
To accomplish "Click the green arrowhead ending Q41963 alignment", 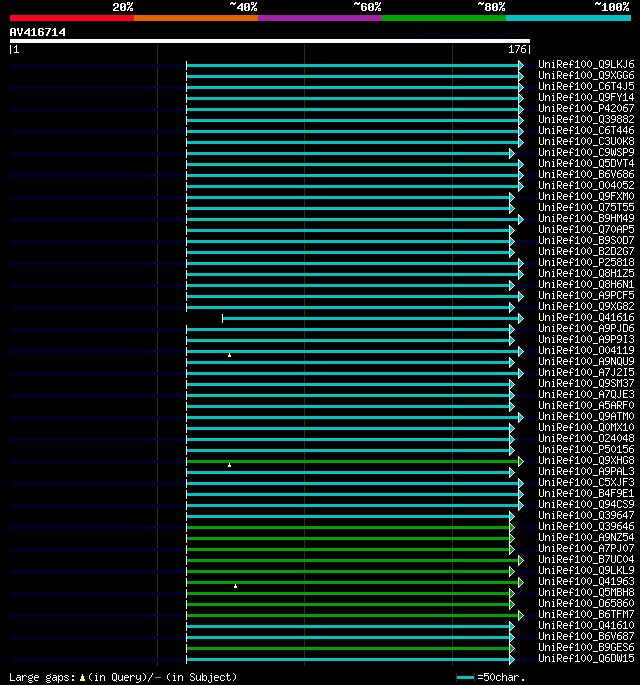I will (521, 582).
